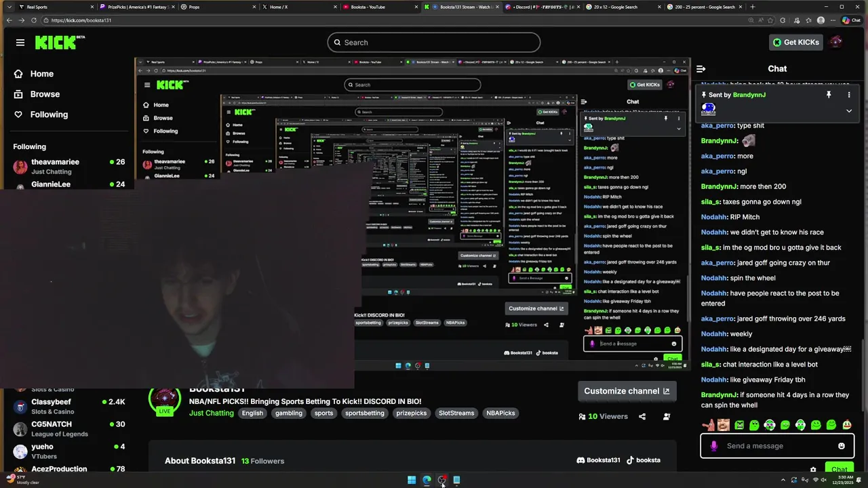Open the AcezProduction followed channel
The height and width of the screenshot is (488, 868).
(x=68, y=469)
